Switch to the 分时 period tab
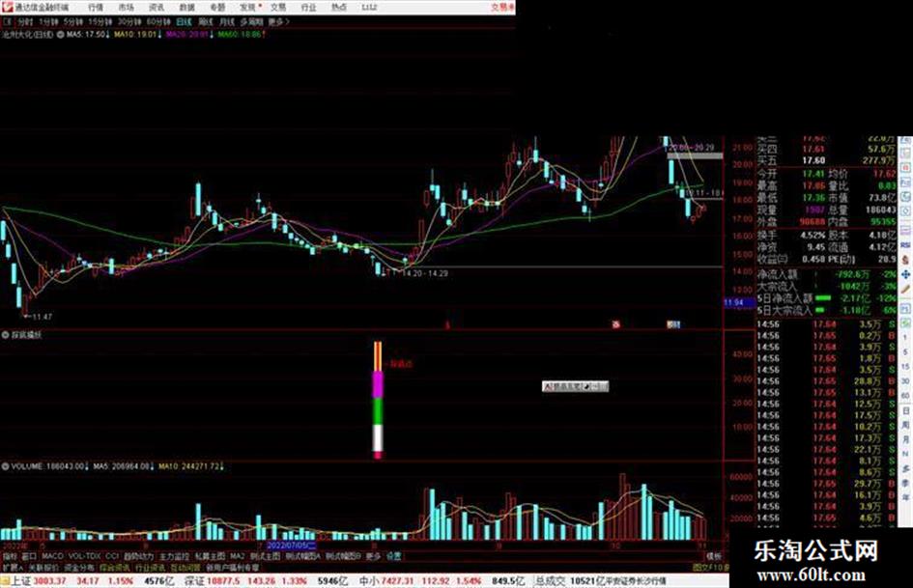913x588 pixels. pos(25,22)
